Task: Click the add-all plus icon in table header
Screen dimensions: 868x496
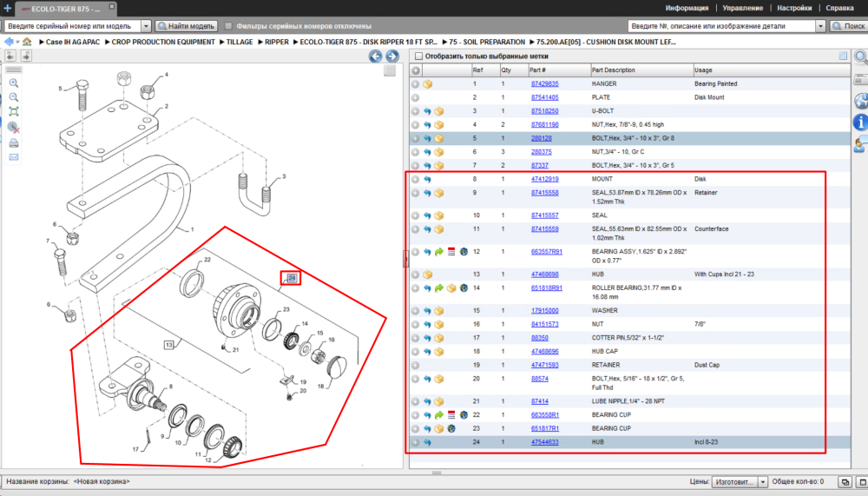Action: click(416, 70)
